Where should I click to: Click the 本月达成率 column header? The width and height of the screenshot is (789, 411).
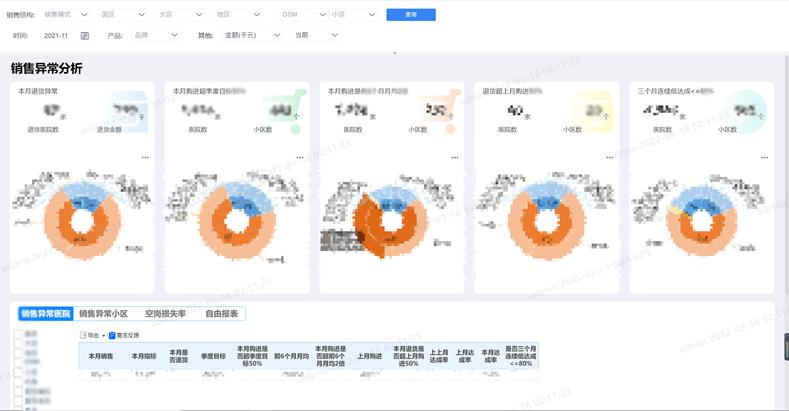(x=491, y=356)
